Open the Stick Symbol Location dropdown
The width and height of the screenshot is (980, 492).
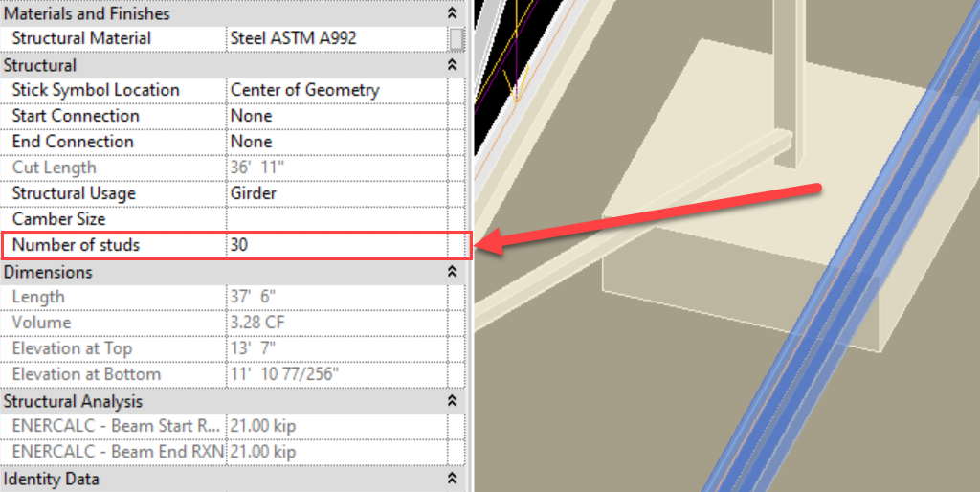click(335, 90)
